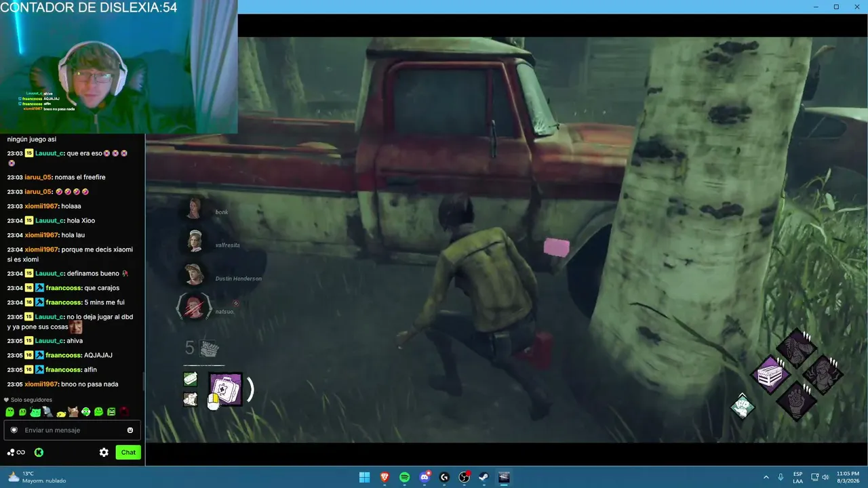Click chat message 'que carajos'
Viewport: 868px width, 488px height.
coord(102,288)
